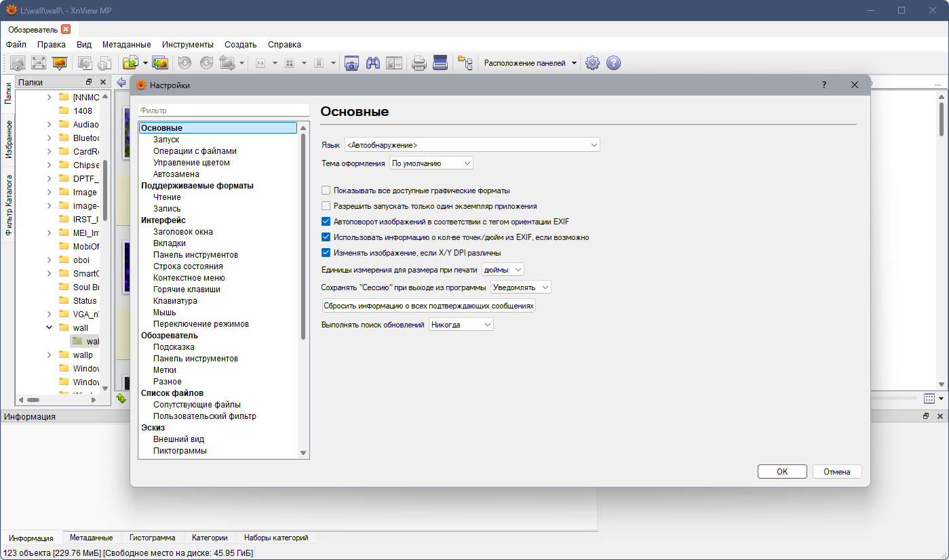This screenshot has width=949, height=560.
Task: Click the screen capture camera icon
Action: (351, 63)
